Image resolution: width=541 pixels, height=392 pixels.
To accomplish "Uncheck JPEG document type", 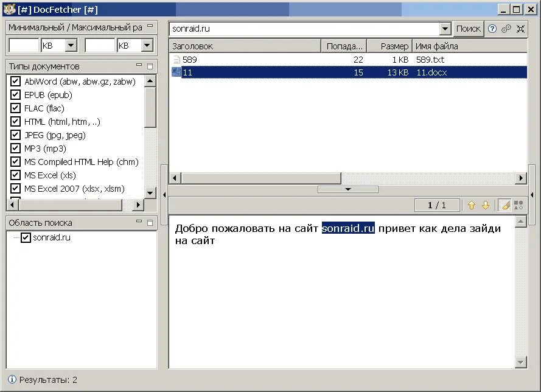I will pos(15,135).
